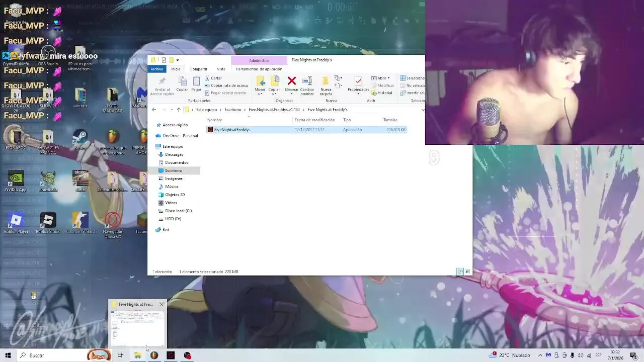
Task: Click Five.Nights.at.Freddys.v1.132 breadcrumb
Action: [x=274, y=110]
